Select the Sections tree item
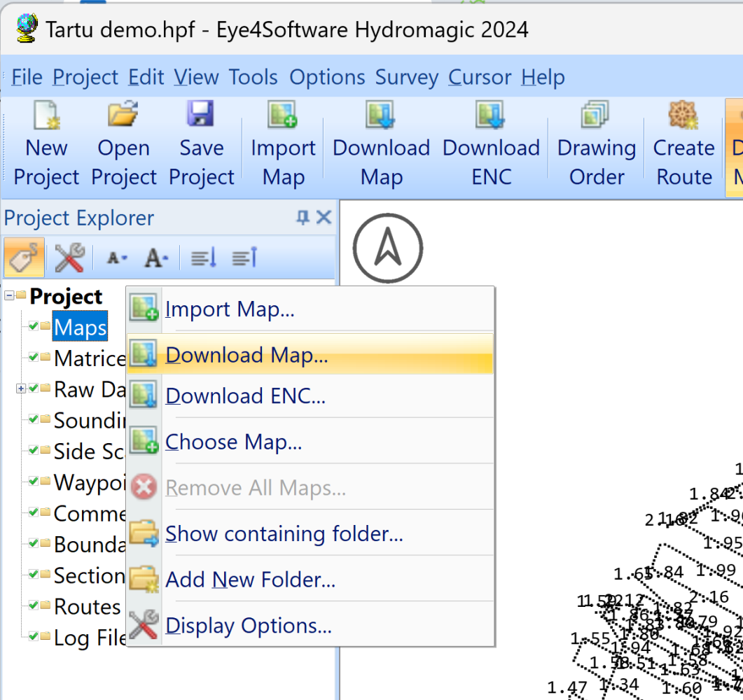Screen dimensions: 743x700 pos(90,575)
